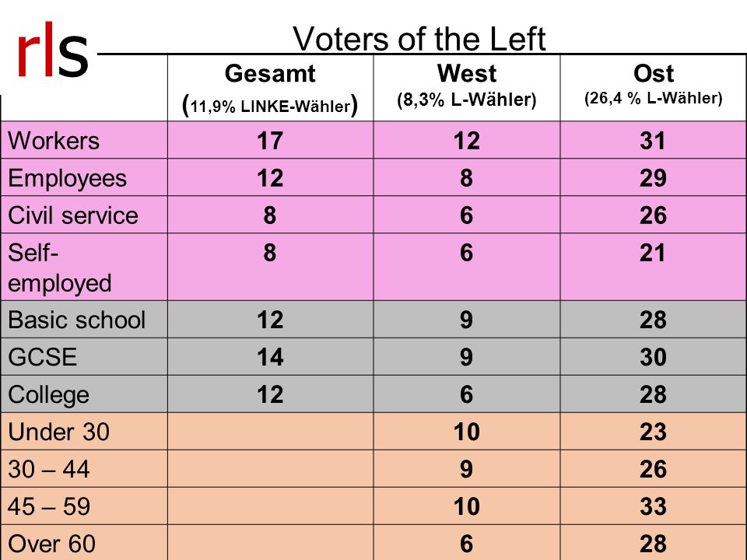Select the GCSE Ost value 30

[653, 357]
